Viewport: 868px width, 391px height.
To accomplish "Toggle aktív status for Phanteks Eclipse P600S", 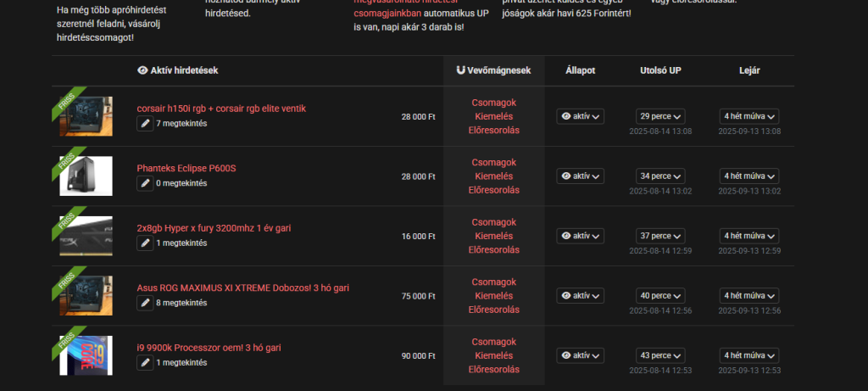I will coord(581,176).
